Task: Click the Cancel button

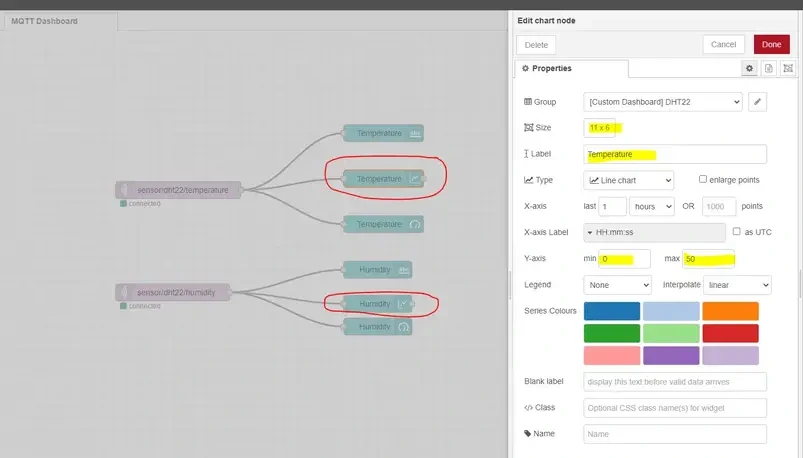Action: [x=723, y=45]
